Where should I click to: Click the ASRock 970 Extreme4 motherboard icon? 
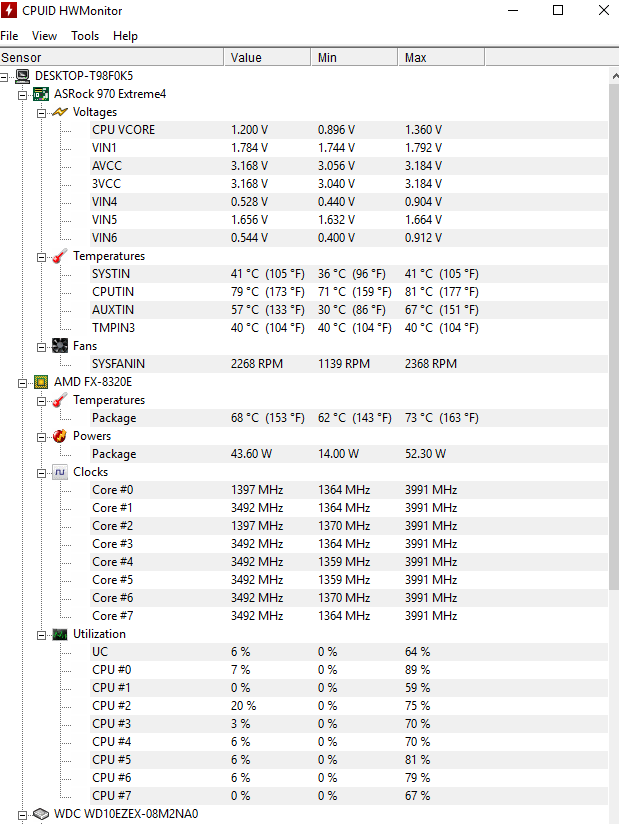[41, 94]
